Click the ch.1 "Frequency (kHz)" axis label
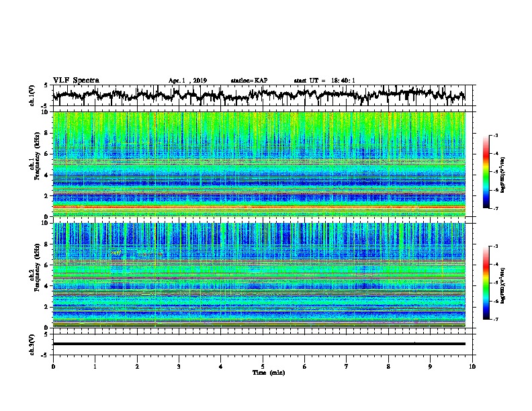 click(36, 156)
